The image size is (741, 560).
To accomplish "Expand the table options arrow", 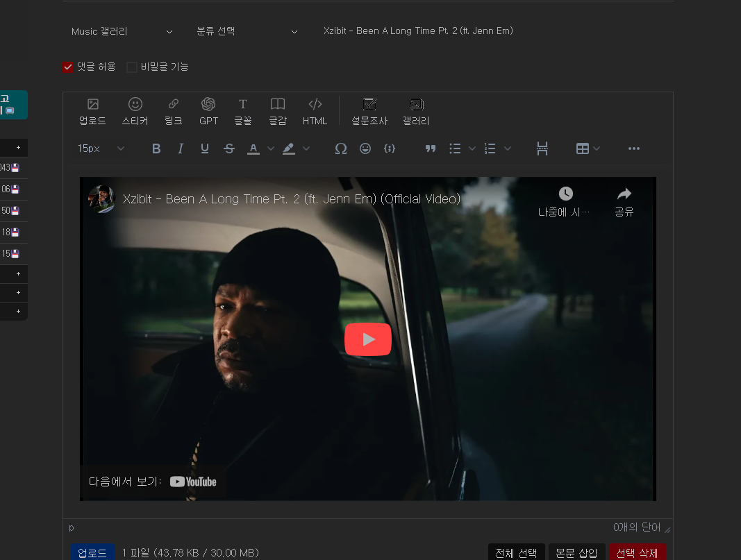I will pos(597,149).
